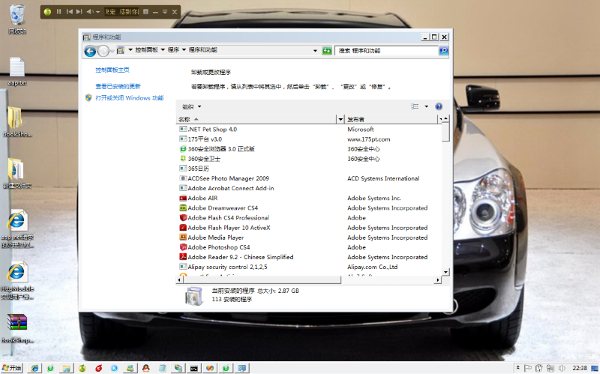Image resolution: width=600 pixels, height=374 pixels.
Task: Open the Control Panel Home link
Action: tap(112, 70)
